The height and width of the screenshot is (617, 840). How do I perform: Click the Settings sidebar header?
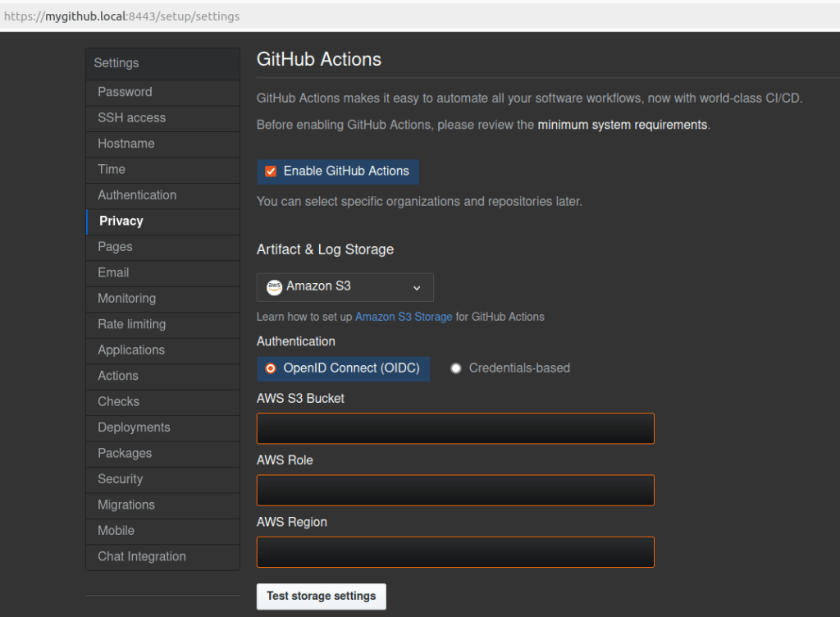point(116,63)
